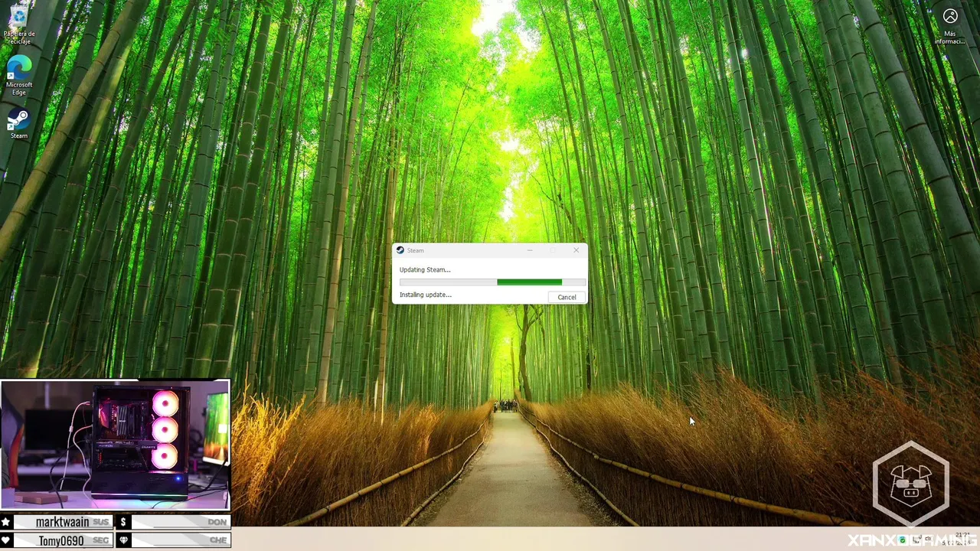Cancel the Steam update

pos(567,297)
